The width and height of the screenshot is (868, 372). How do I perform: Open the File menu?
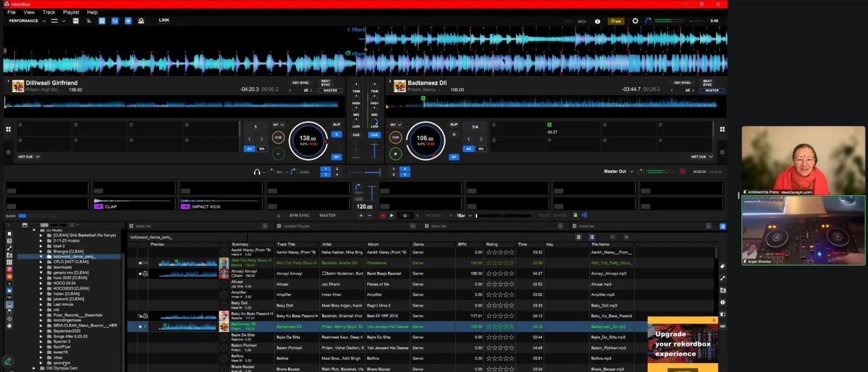pos(11,12)
